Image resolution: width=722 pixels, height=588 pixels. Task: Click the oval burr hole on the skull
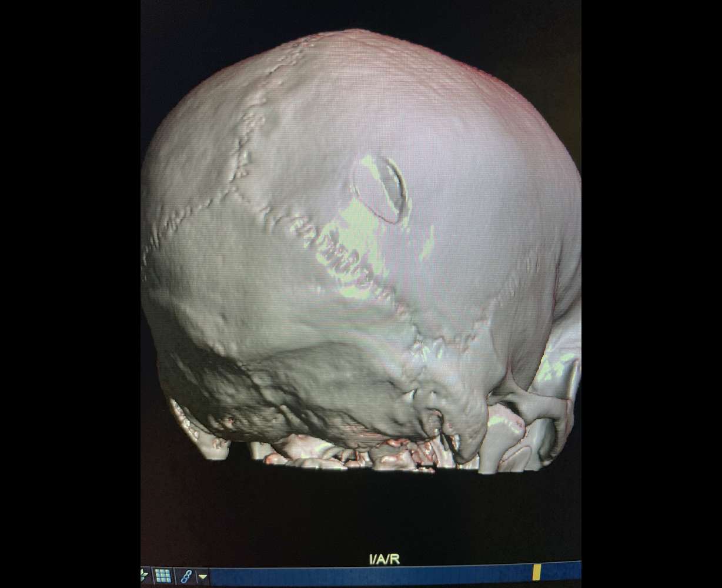coord(380,189)
